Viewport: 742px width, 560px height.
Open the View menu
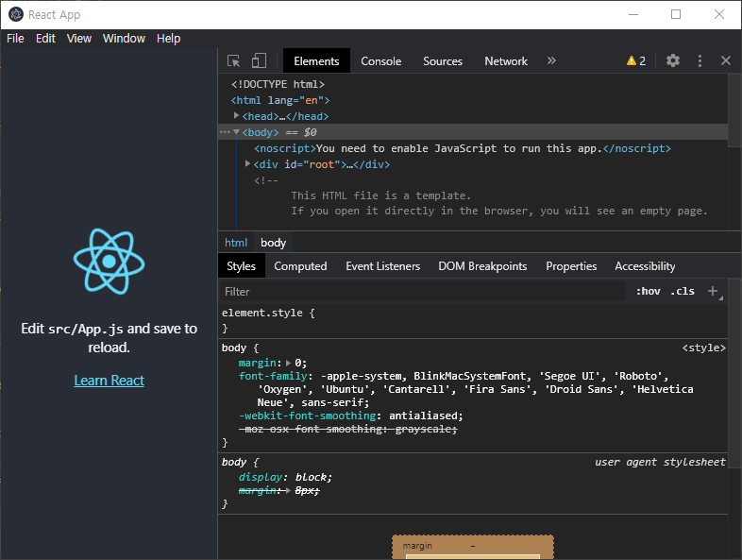[78, 39]
